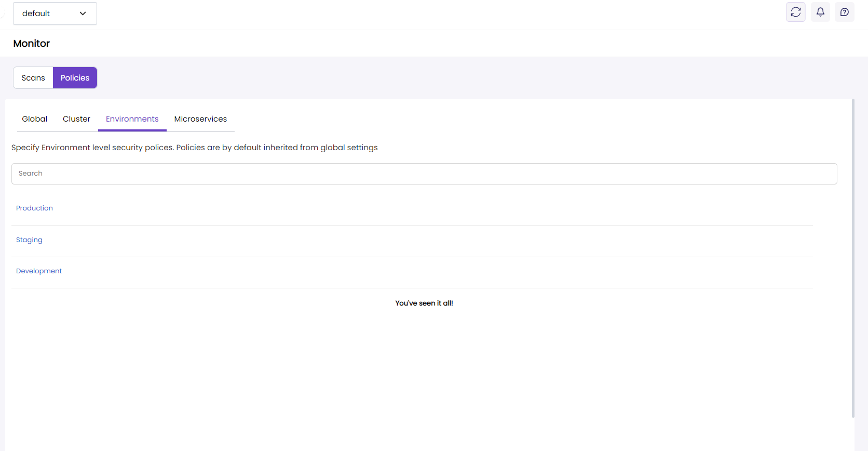Switch to the Cluster tab

point(76,119)
